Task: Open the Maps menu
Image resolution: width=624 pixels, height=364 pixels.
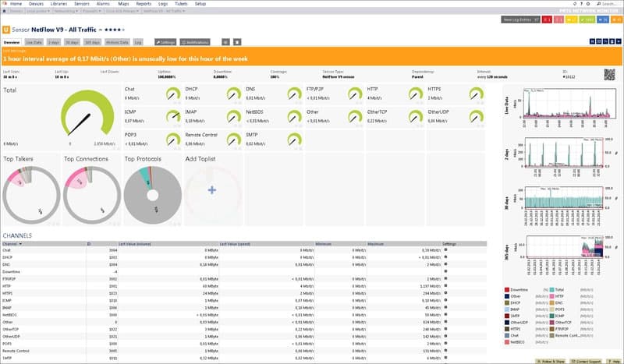Action: (x=123, y=4)
